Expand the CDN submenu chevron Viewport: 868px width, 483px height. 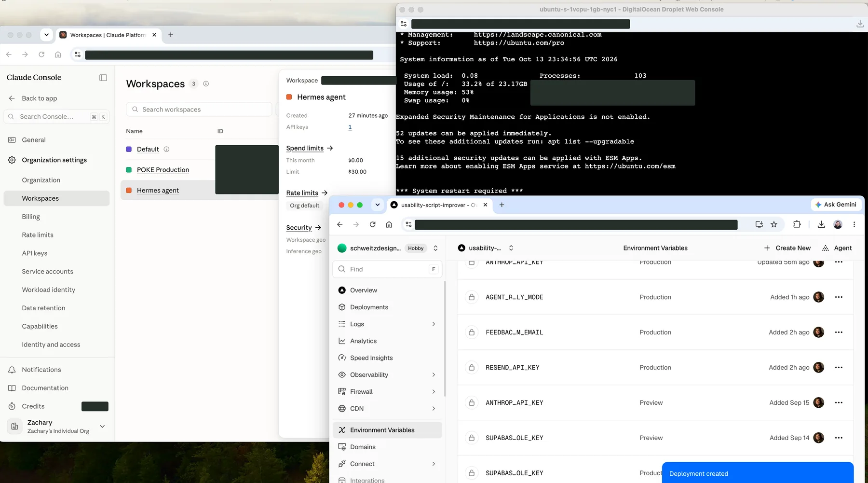point(434,409)
